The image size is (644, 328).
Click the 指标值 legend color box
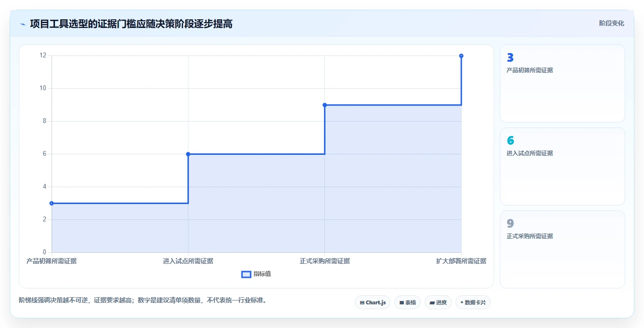pyautogui.click(x=246, y=274)
